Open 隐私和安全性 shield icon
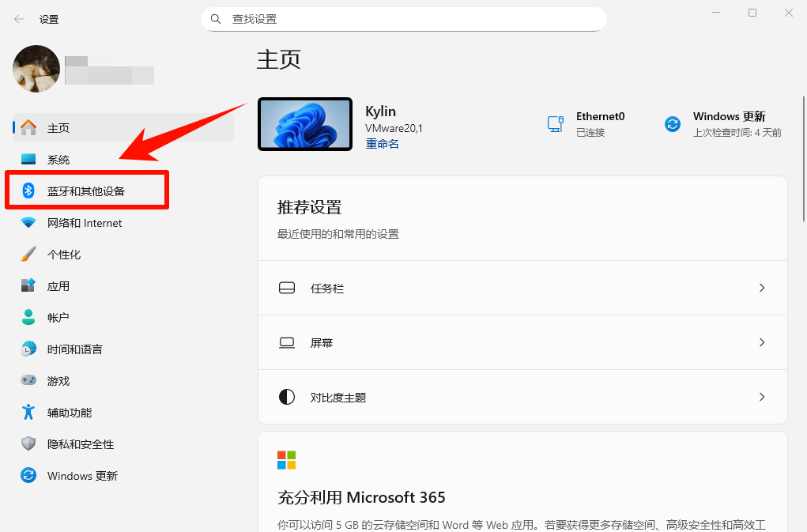 (x=28, y=443)
